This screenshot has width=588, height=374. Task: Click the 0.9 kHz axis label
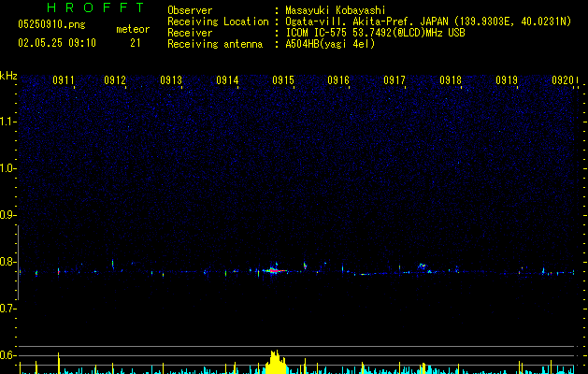coord(7,215)
